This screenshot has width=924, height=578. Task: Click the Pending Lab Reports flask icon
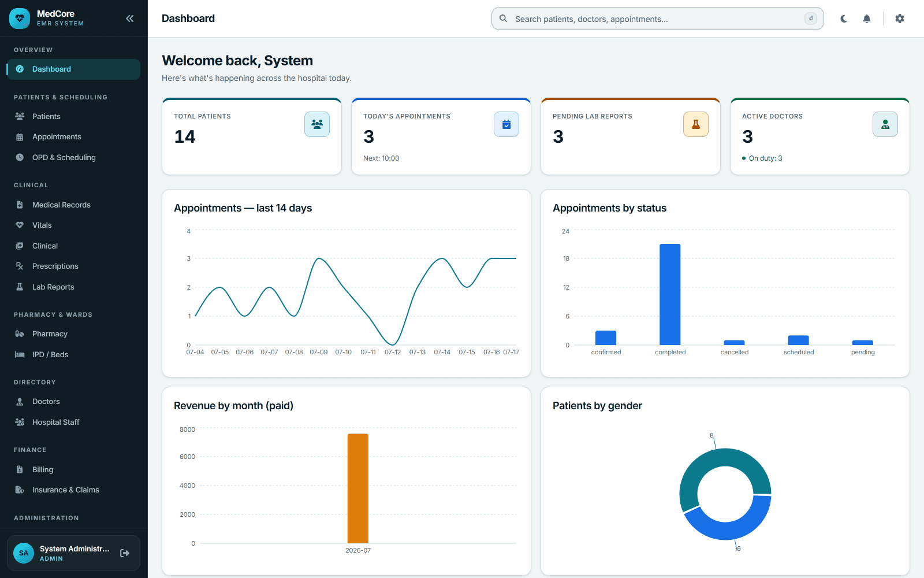[696, 124]
